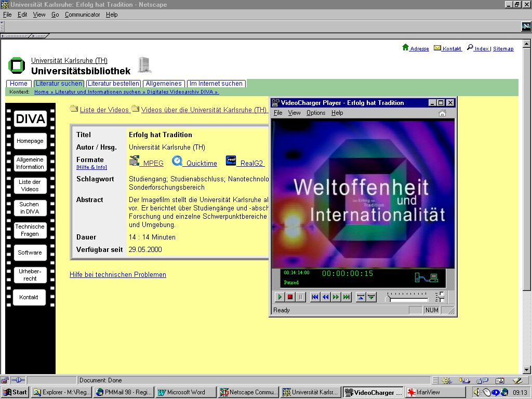Click the Kontakt button in the DIVA sidebar
The height and width of the screenshot is (399, 532).
29,297
